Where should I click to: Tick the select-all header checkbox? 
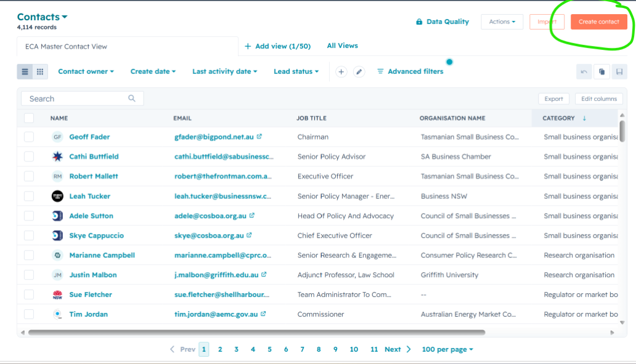(29, 118)
